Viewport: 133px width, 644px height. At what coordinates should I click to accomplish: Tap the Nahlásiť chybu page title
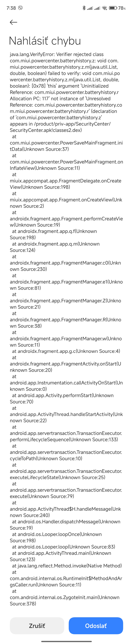pos(45,41)
